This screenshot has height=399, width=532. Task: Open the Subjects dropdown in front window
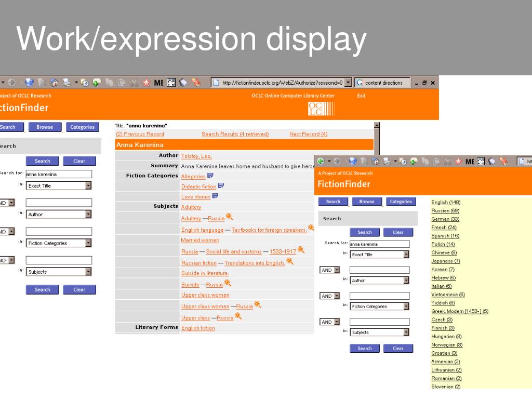406,332
